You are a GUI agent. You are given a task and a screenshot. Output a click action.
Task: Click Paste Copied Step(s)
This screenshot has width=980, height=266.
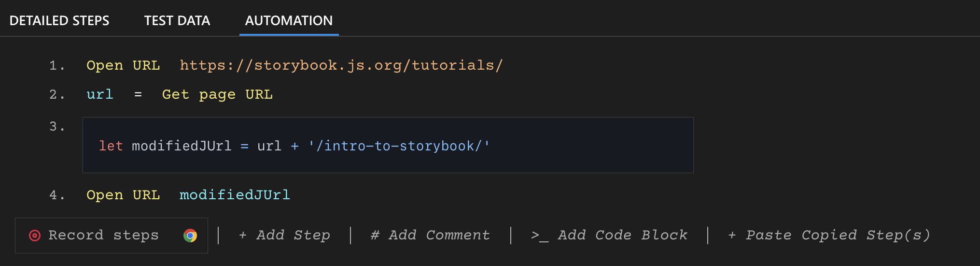tap(828, 235)
